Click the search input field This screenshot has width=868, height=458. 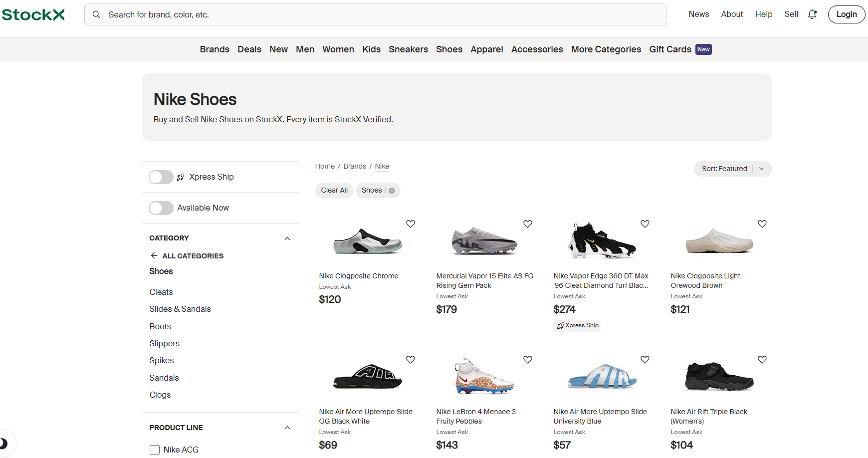pos(379,14)
